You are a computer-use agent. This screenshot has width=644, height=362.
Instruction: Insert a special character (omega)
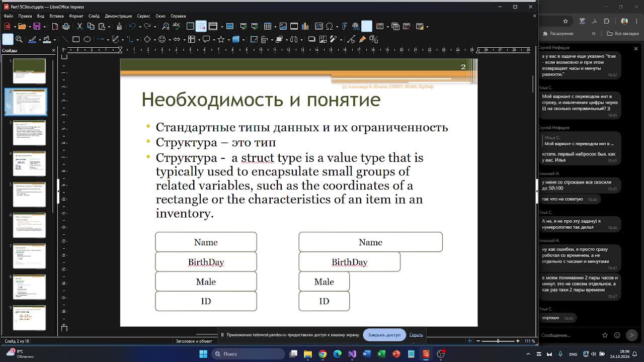click(x=329, y=26)
